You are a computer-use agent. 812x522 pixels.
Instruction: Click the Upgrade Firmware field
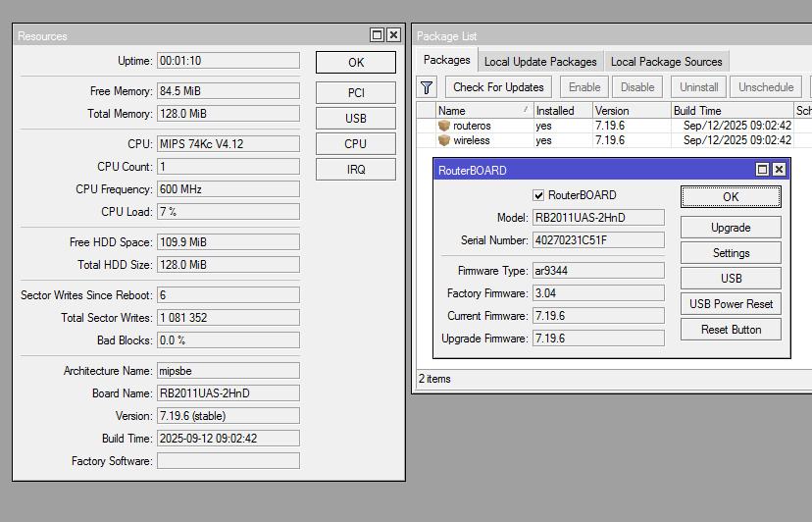[598, 338]
